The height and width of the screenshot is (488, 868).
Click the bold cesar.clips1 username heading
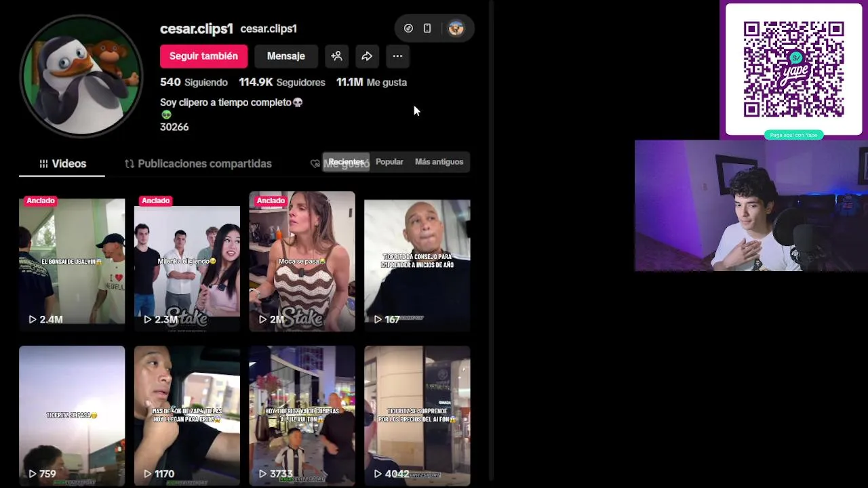[x=197, y=28]
